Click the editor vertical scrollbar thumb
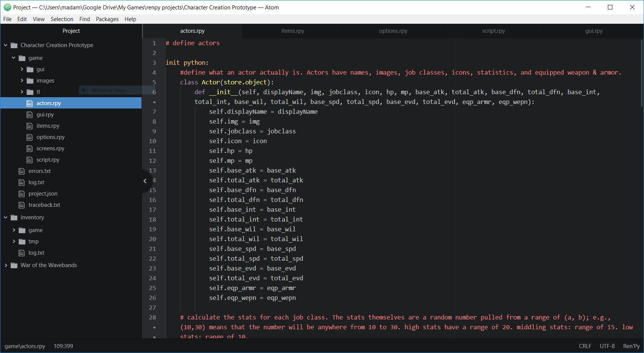This screenshot has height=353, width=644. pyautogui.click(x=641, y=73)
